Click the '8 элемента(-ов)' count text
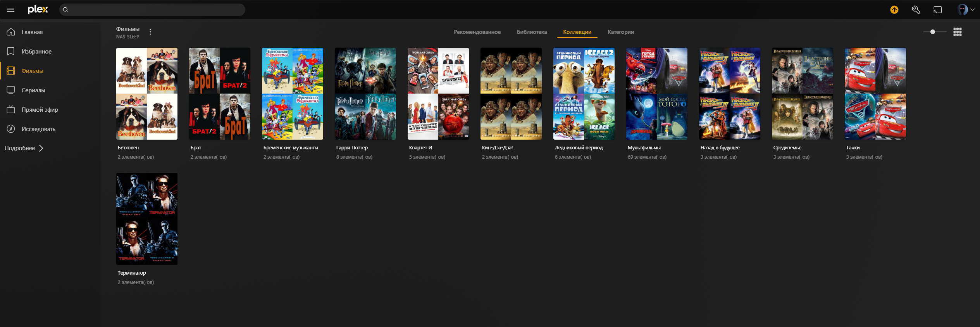This screenshot has height=327, width=980. coord(354,157)
